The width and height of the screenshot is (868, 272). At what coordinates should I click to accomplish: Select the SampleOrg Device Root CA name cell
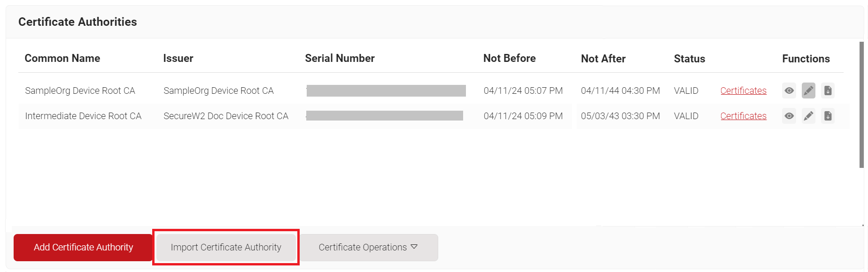click(x=80, y=91)
